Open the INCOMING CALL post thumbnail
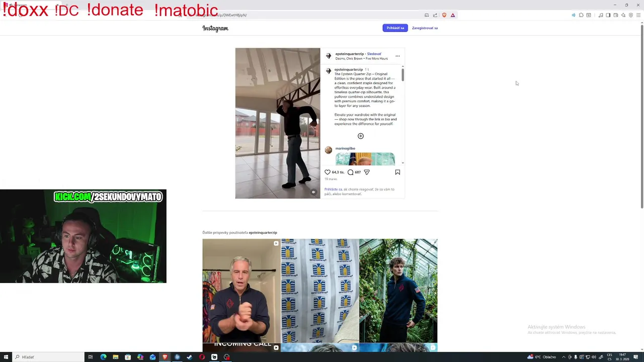The height and width of the screenshot is (362, 644). (x=242, y=347)
